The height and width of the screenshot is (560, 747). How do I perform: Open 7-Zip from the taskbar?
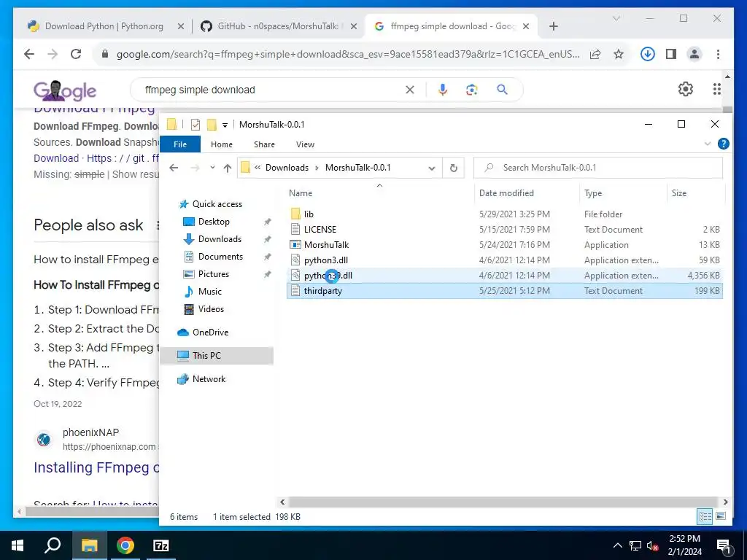161,545
